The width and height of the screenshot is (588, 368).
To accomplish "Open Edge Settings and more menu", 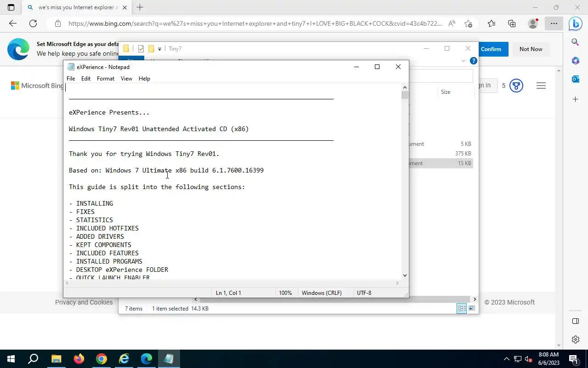I will (x=554, y=23).
